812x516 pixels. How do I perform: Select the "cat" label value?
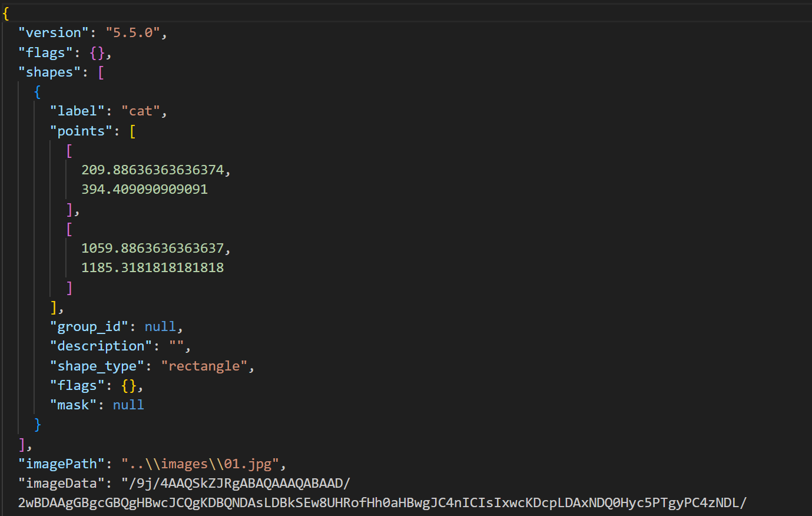(141, 111)
